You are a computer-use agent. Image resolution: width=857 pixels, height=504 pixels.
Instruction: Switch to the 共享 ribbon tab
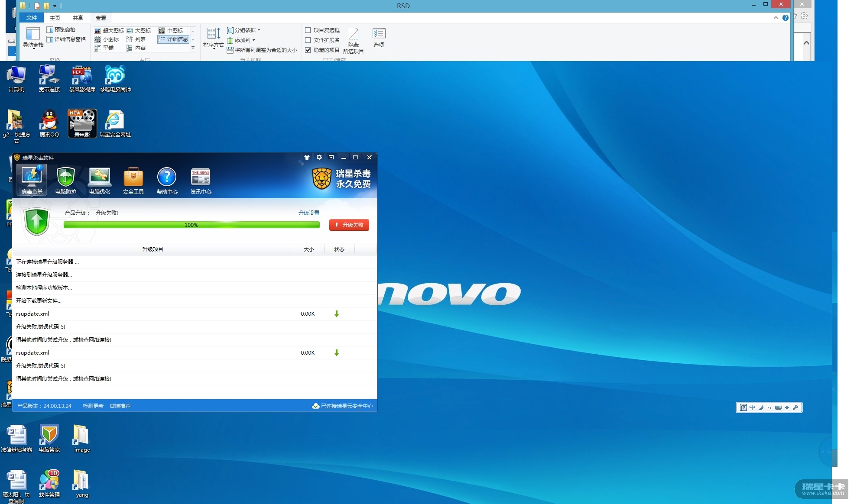[78, 18]
